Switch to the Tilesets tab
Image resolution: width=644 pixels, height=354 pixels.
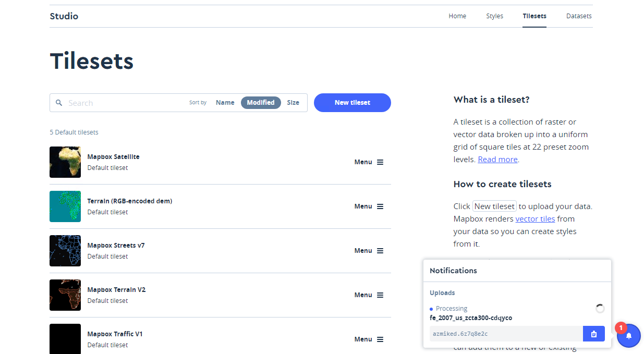point(534,16)
